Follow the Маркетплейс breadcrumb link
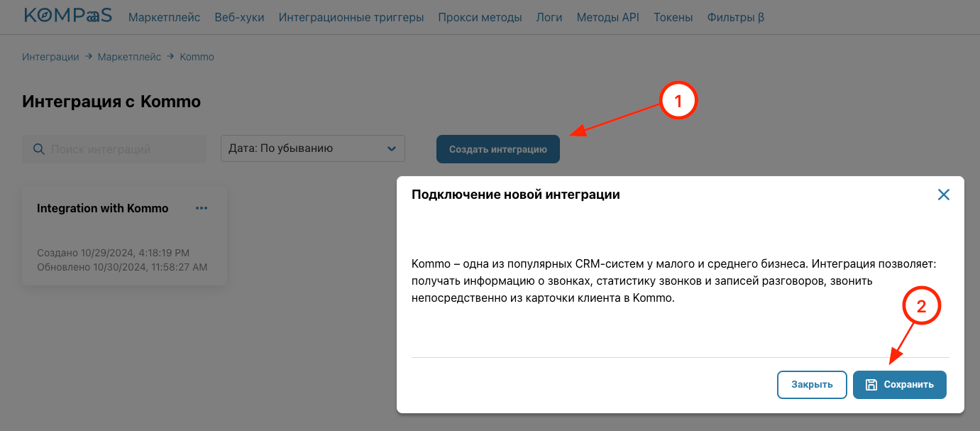 pos(129,57)
